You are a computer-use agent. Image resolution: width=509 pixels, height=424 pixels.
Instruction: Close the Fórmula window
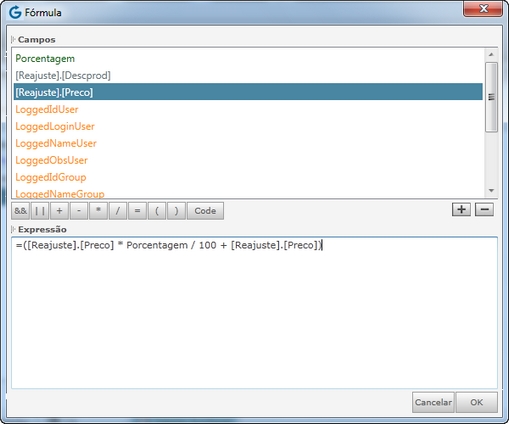pos(483,8)
